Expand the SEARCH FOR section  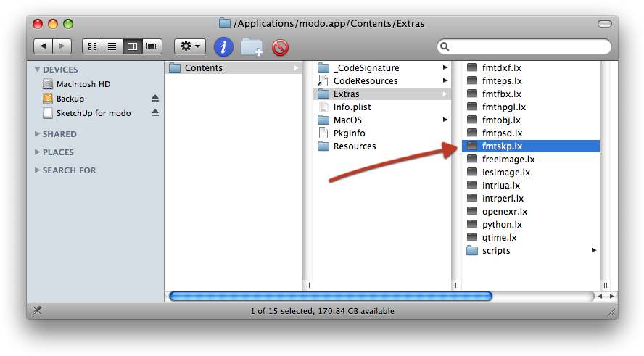(x=38, y=170)
